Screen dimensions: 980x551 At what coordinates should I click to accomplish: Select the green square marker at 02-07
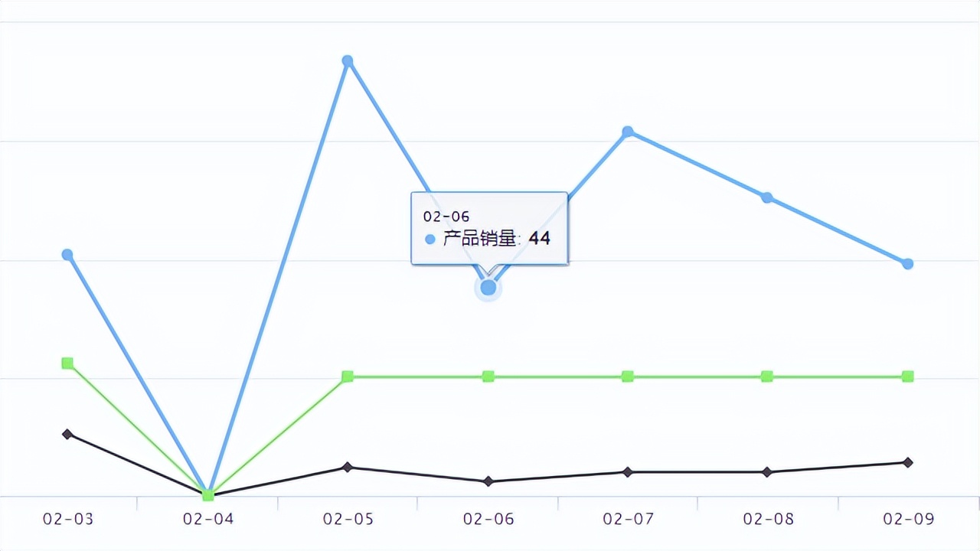pyautogui.click(x=628, y=376)
